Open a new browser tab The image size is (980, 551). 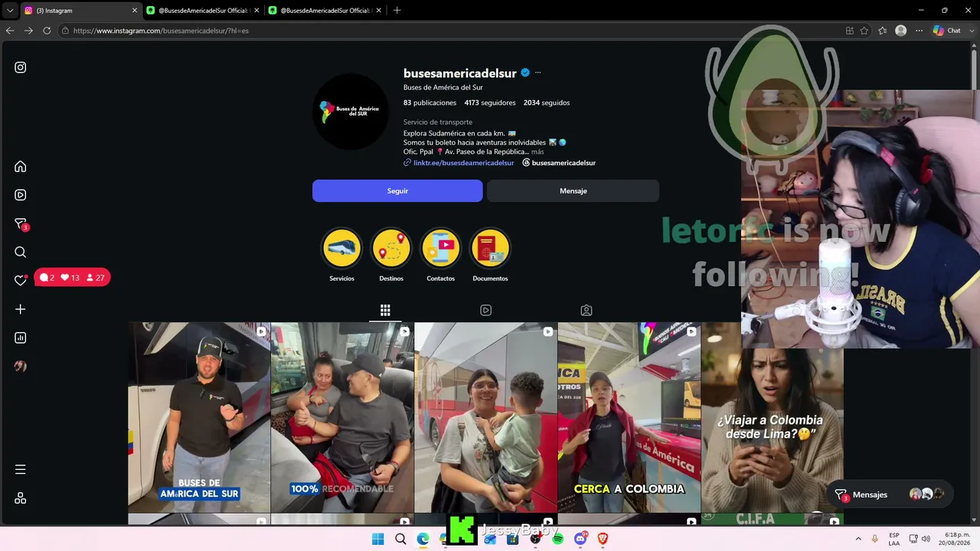point(397,11)
